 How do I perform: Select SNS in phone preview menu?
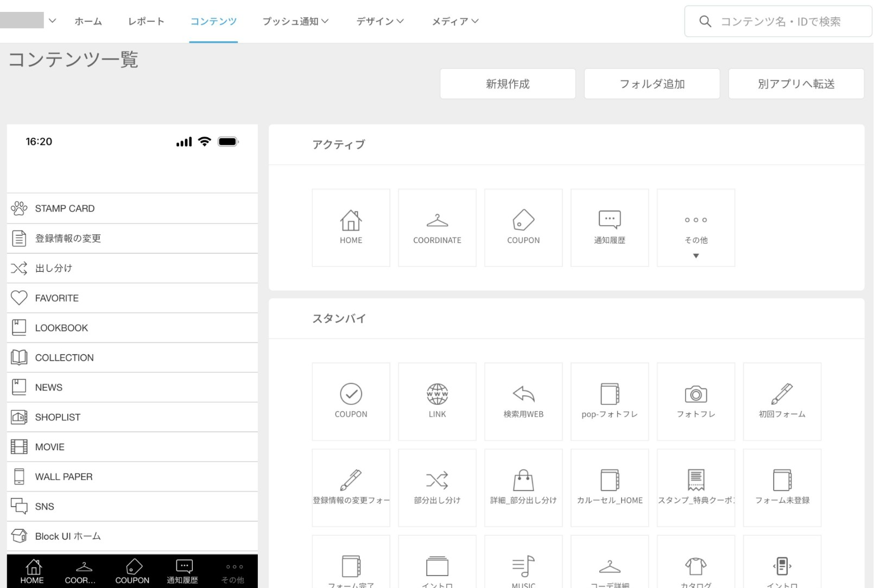pos(132,507)
